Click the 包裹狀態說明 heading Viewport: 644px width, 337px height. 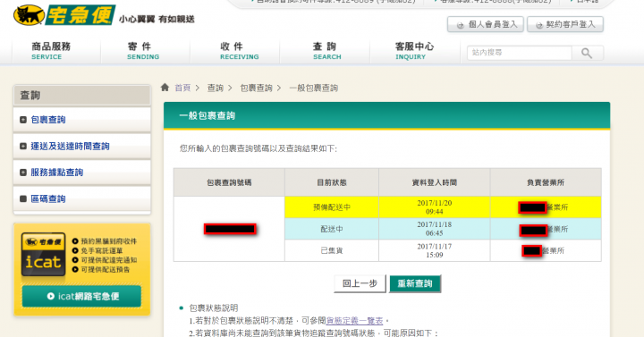click(213, 308)
